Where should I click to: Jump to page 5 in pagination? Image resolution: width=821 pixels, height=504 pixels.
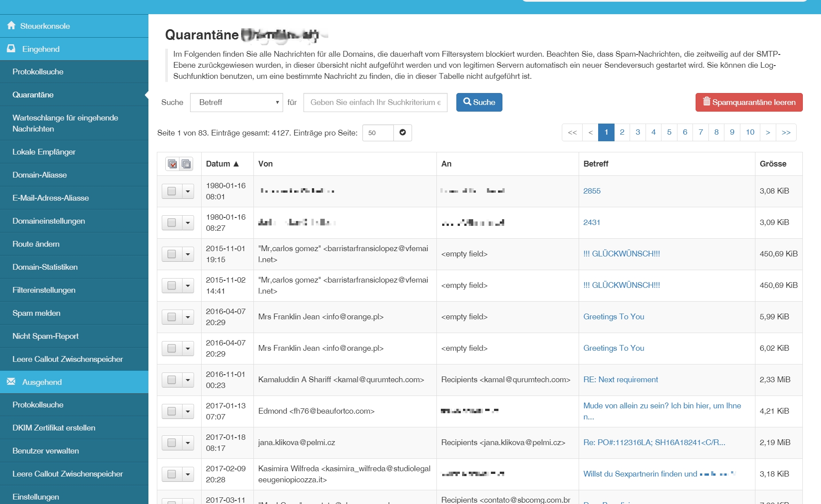tap(669, 132)
